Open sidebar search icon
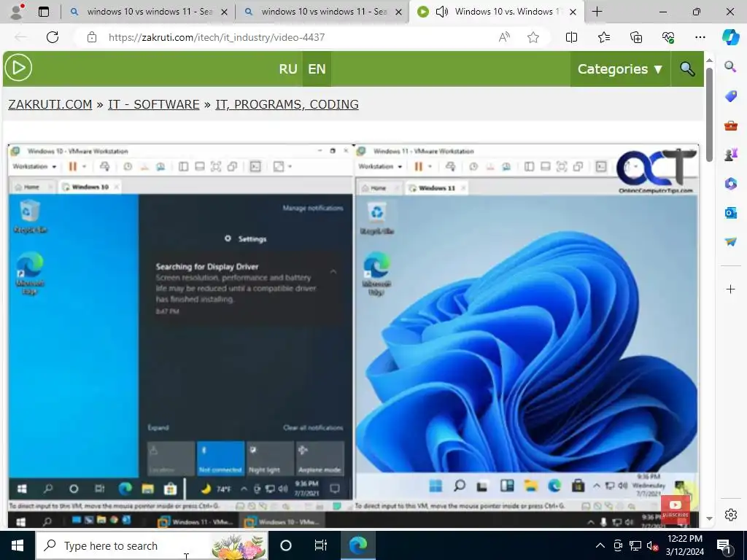This screenshot has height=560, width=747. 730,66
